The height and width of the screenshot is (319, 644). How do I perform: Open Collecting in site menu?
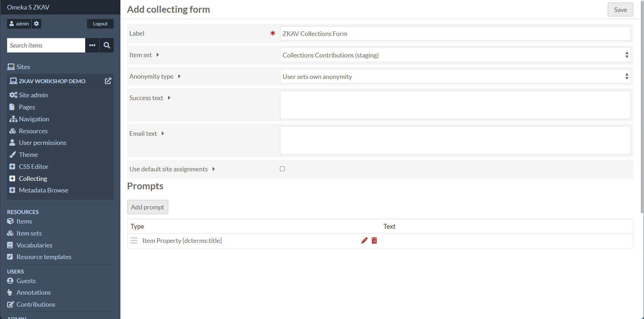pos(33,178)
